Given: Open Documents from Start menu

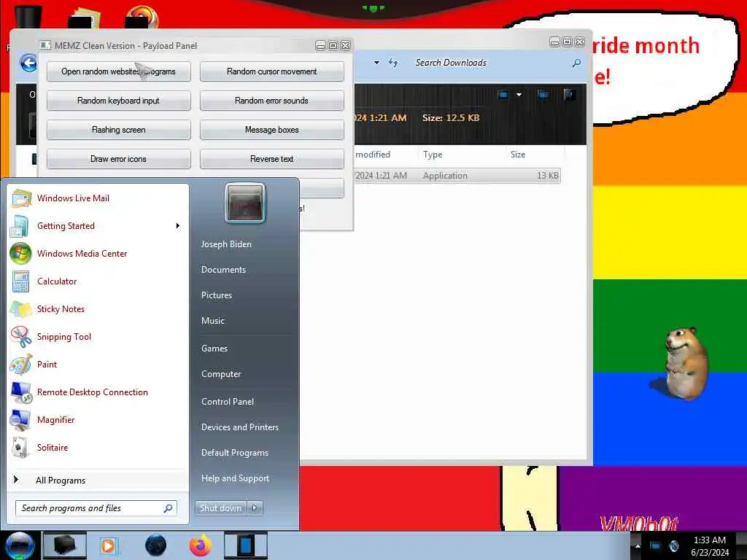Looking at the screenshot, I should [223, 270].
